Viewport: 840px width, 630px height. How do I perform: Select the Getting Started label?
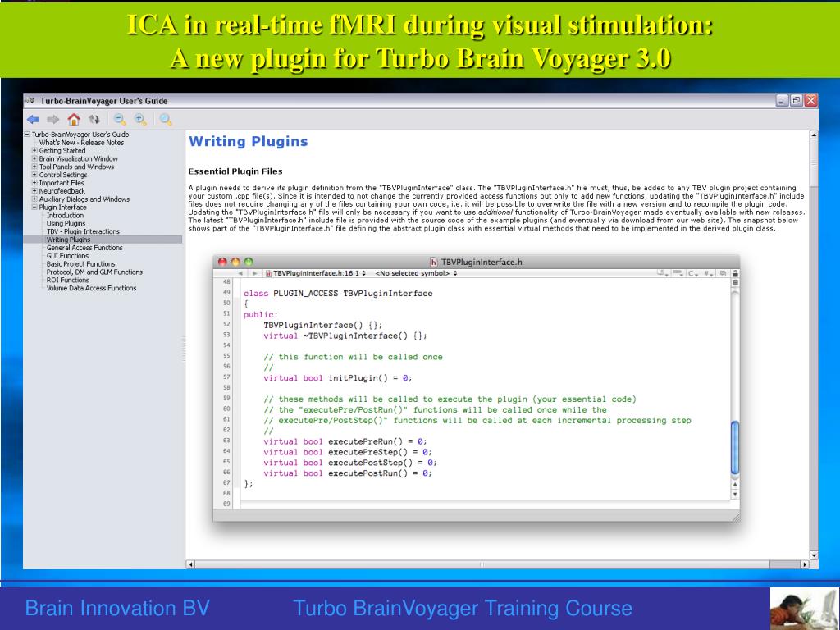click(x=62, y=151)
